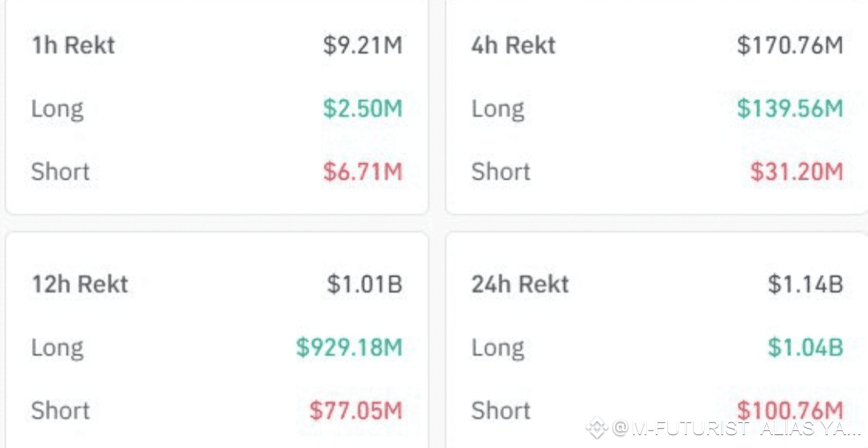Click 24h Long value $1.04B
The height and width of the screenshot is (448, 868).
tap(805, 347)
